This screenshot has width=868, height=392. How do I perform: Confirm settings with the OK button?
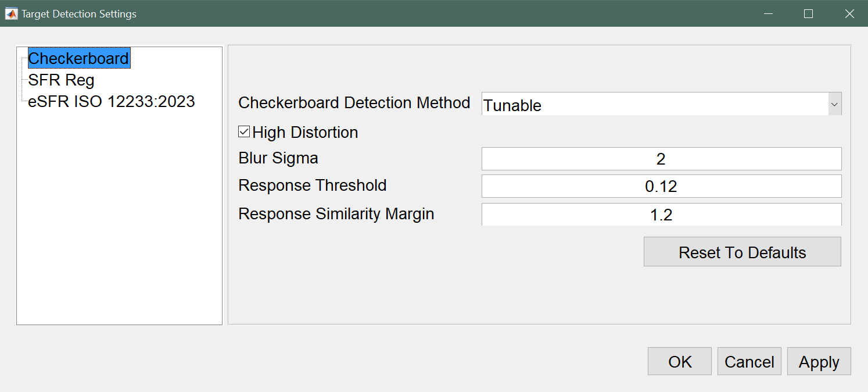pyautogui.click(x=680, y=361)
